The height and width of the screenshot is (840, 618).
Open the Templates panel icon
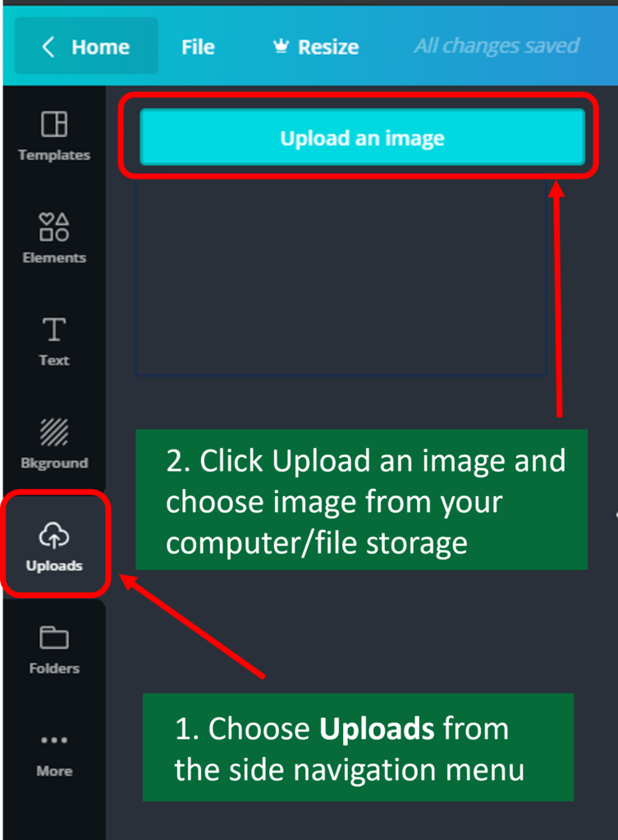pyautogui.click(x=54, y=124)
